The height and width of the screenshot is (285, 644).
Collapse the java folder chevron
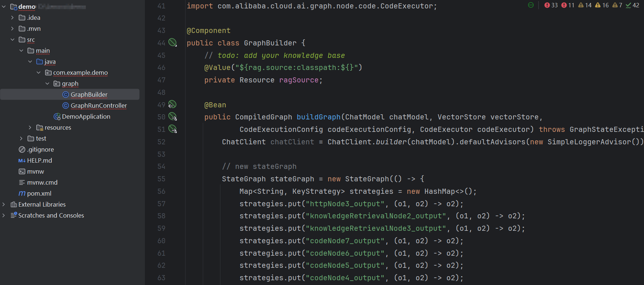(x=30, y=62)
